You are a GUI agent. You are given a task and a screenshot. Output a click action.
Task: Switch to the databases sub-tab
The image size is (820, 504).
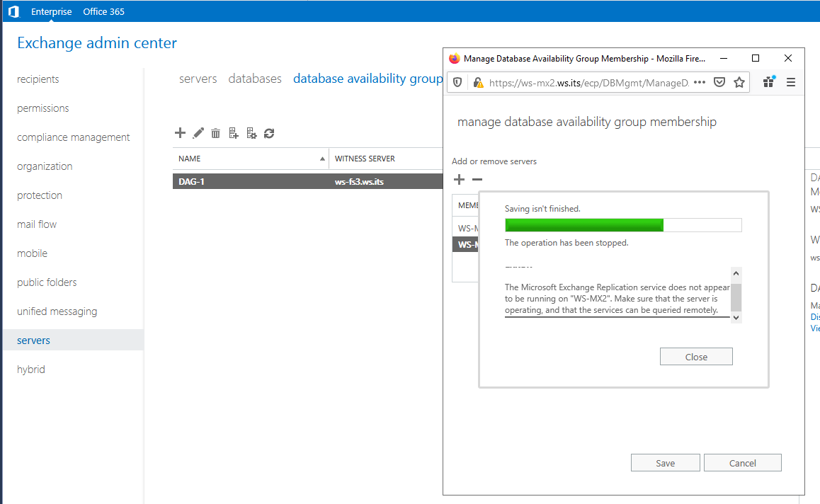(255, 79)
